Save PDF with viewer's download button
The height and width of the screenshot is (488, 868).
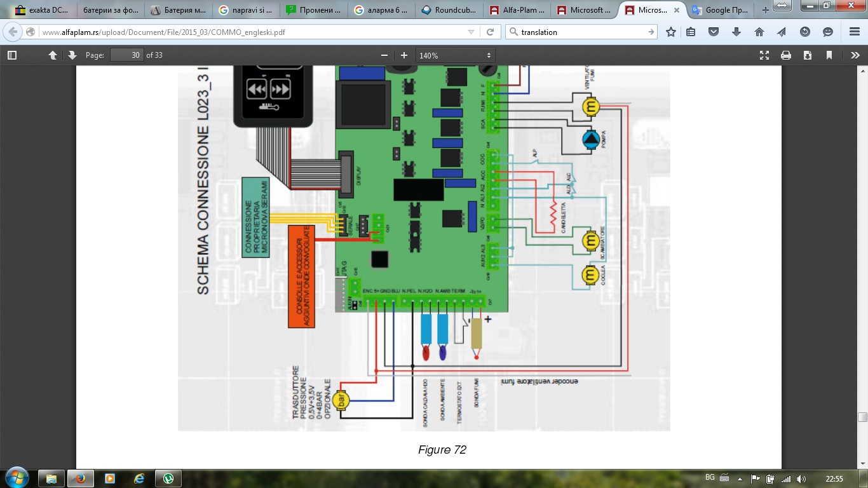(x=808, y=55)
